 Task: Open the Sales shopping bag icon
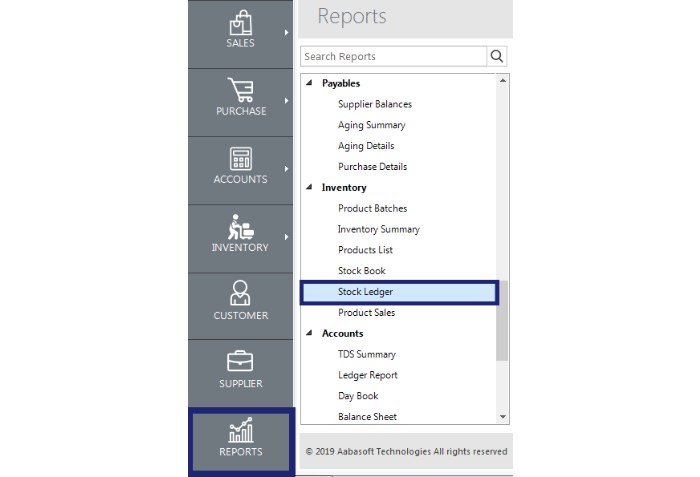241,23
